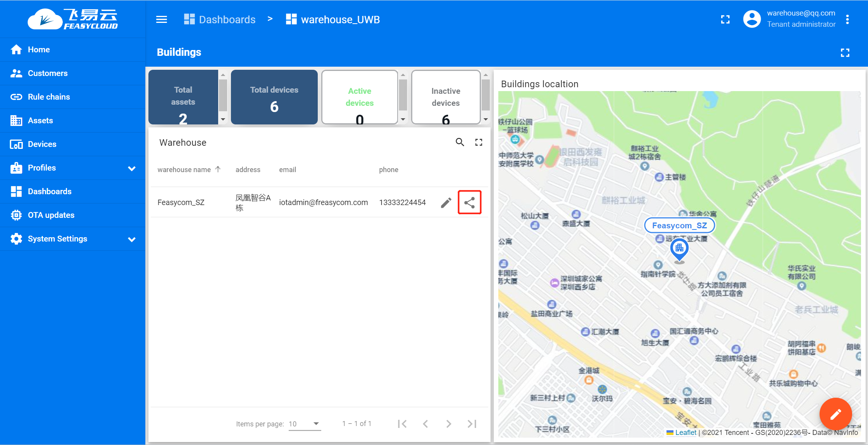Expand the Profiles submenu
Viewport: 868px width, 445px height.
tap(132, 168)
